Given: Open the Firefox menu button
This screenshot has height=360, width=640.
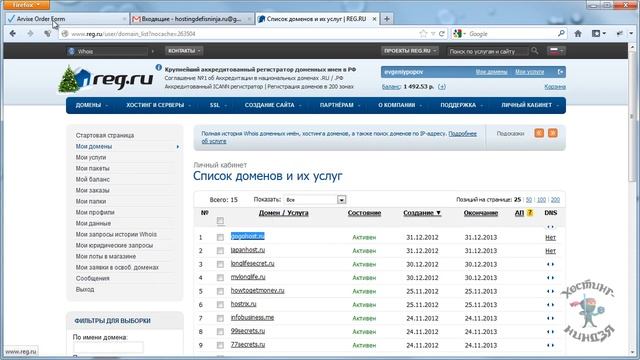Looking at the screenshot, I should (x=27, y=5).
